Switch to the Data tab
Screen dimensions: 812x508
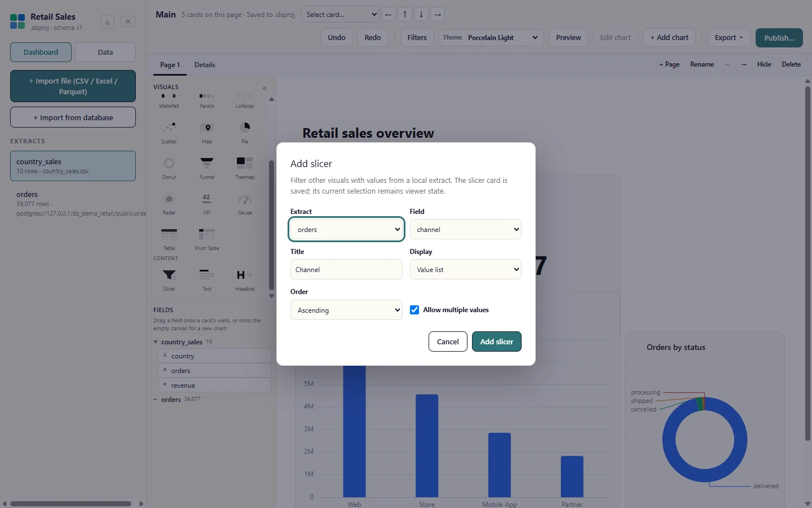click(x=105, y=52)
